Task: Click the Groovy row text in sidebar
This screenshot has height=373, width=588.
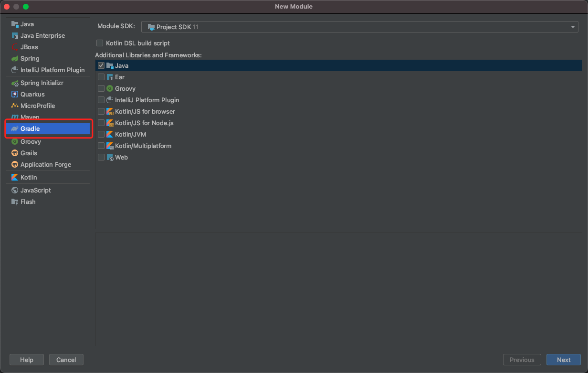Action: click(x=31, y=141)
